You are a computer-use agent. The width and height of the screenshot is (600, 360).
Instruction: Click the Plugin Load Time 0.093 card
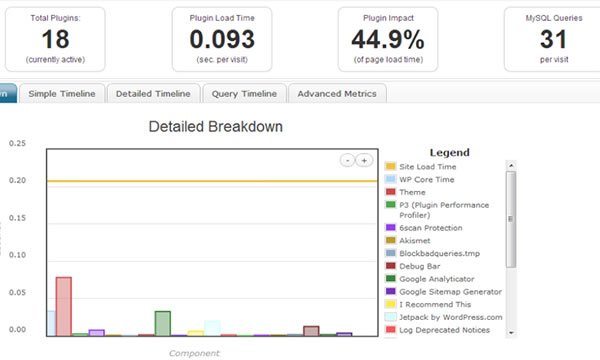click(x=222, y=39)
